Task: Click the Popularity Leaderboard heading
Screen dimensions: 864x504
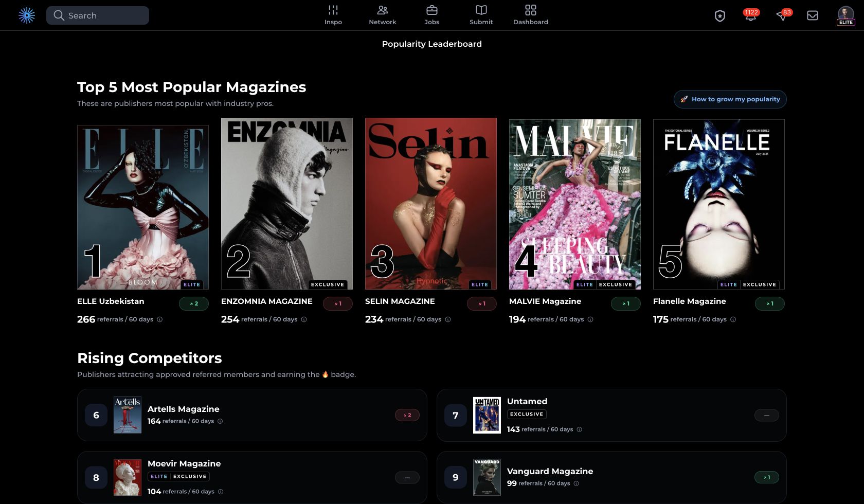Action: pyautogui.click(x=432, y=44)
